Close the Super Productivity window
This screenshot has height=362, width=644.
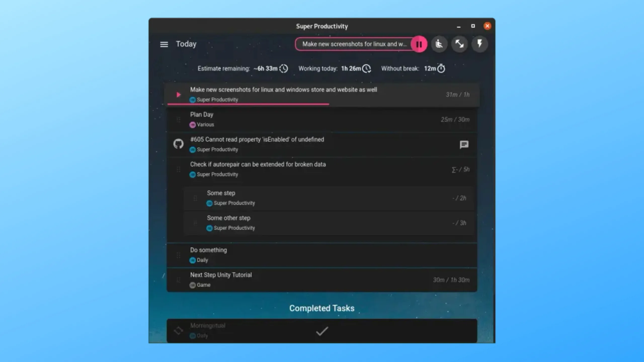(487, 26)
